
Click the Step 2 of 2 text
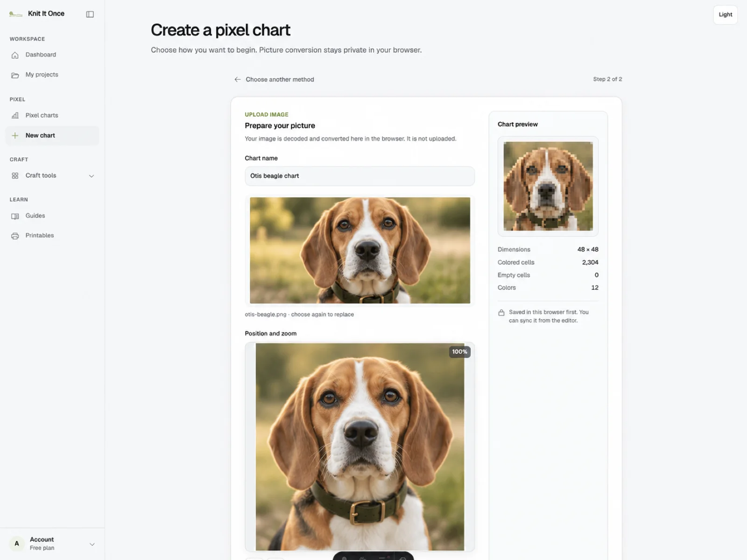tap(607, 79)
